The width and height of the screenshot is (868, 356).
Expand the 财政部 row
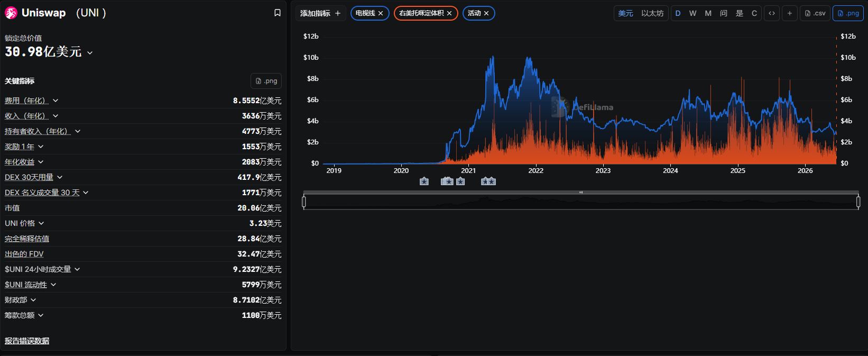coord(33,300)
